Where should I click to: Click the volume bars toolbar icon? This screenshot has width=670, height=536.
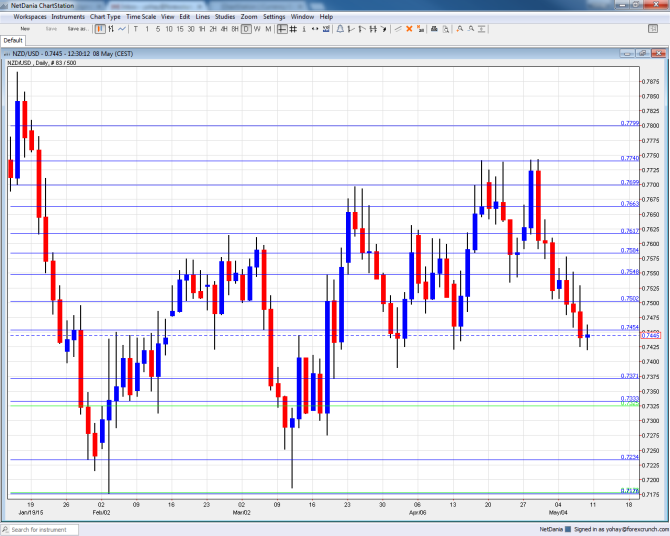[x=326, y=29]
